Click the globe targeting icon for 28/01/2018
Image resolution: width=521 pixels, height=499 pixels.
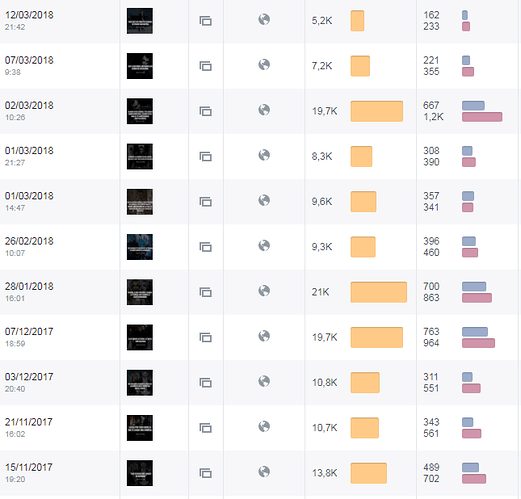tap(264, 291)
